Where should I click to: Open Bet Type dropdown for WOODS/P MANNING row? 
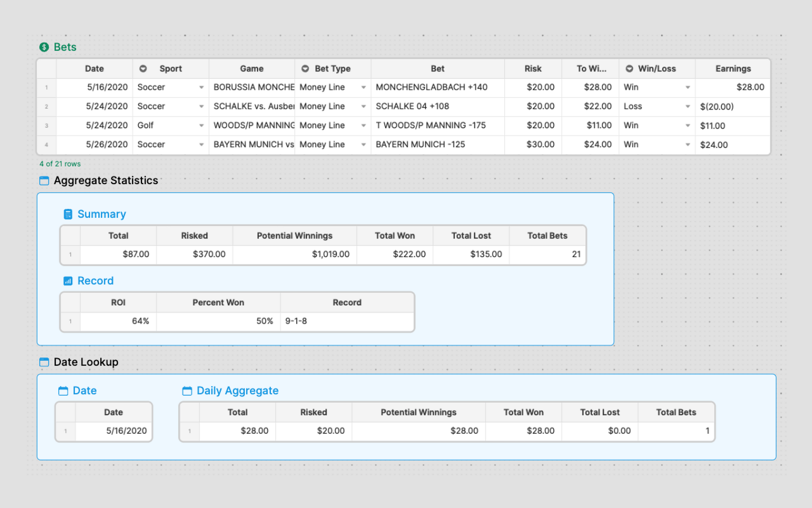tap(363, 125)
